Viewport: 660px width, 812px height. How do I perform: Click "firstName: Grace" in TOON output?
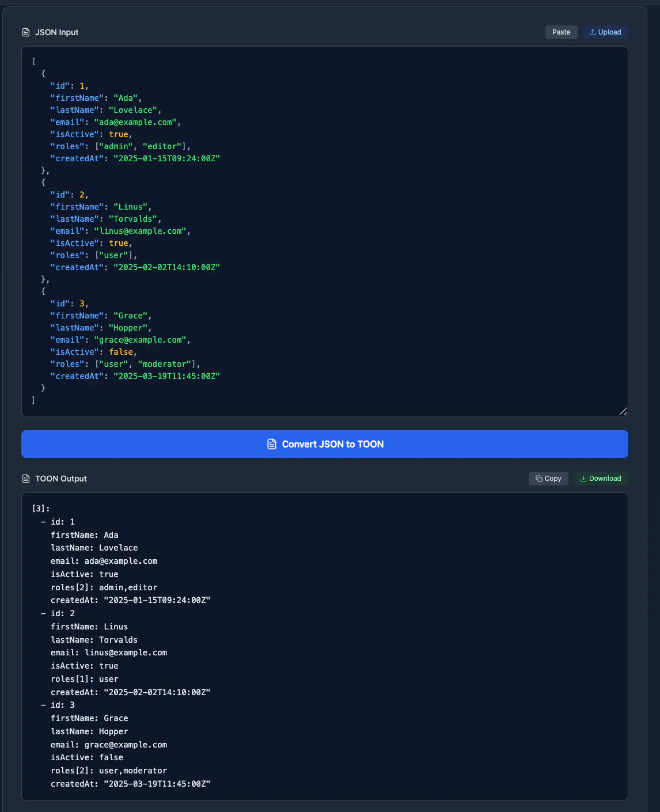point(89,718)
